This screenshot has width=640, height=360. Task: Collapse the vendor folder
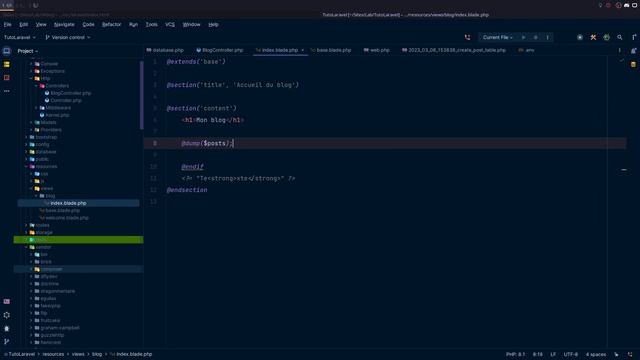[27, 247]
